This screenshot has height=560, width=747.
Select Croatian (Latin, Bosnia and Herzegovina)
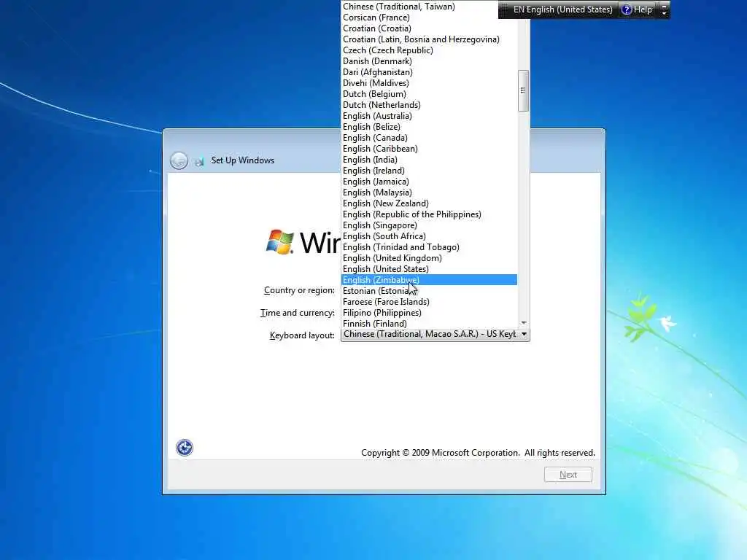429,39
